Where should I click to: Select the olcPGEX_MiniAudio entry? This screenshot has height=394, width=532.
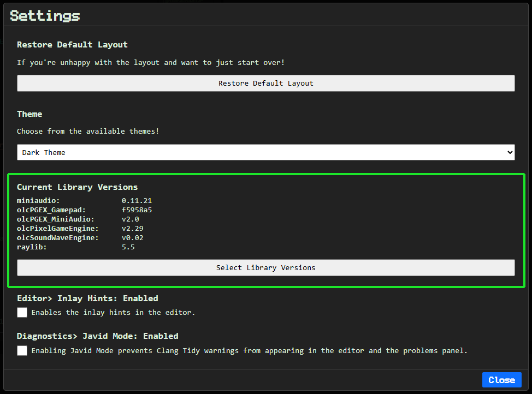tap(82, 219)
